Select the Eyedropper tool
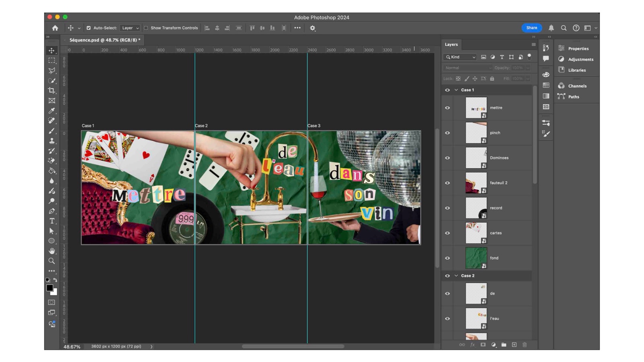This screenshot has width=644, height=362. click(52, 111)
